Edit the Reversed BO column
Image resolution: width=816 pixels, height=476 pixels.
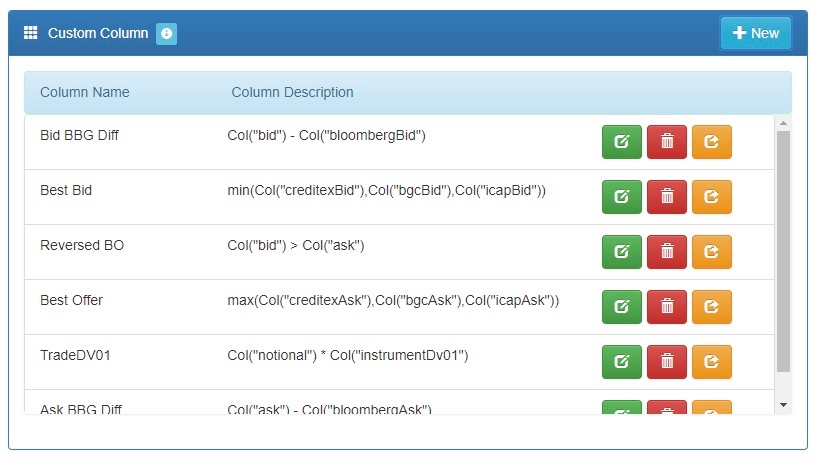(x=621, y=252)
